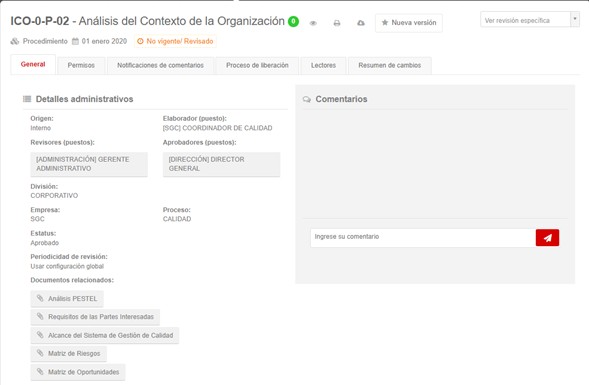
Task: Click the 01 enero 2020 date text
Action: (x=104, y=41)
